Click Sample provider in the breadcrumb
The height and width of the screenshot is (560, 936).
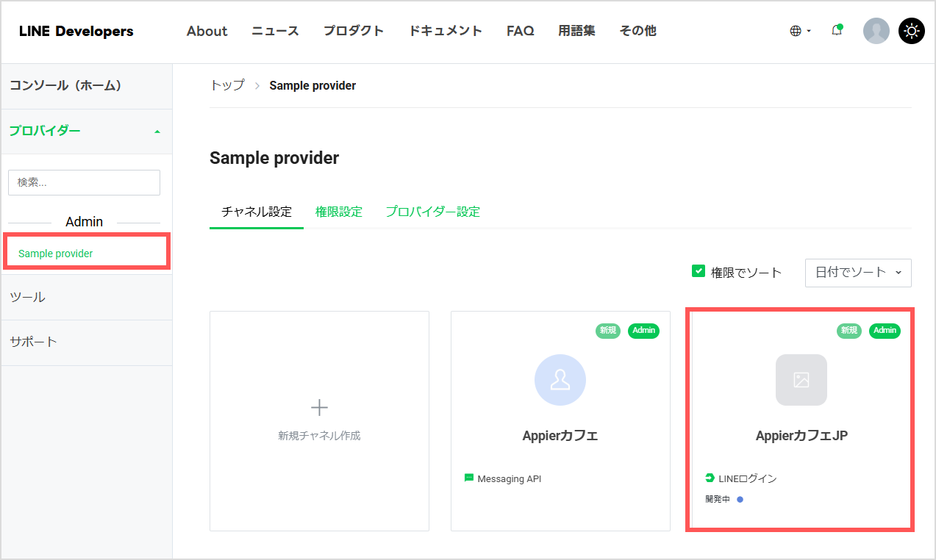312,85
